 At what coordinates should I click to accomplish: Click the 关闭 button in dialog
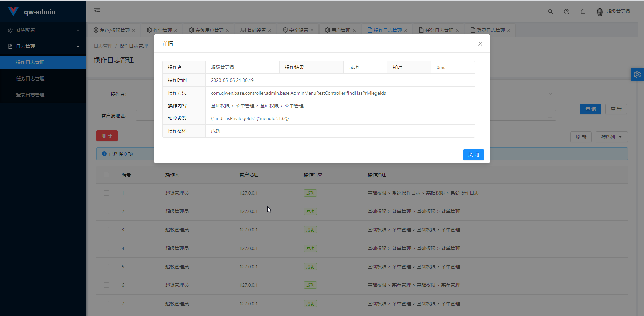(x=473, y=155)
